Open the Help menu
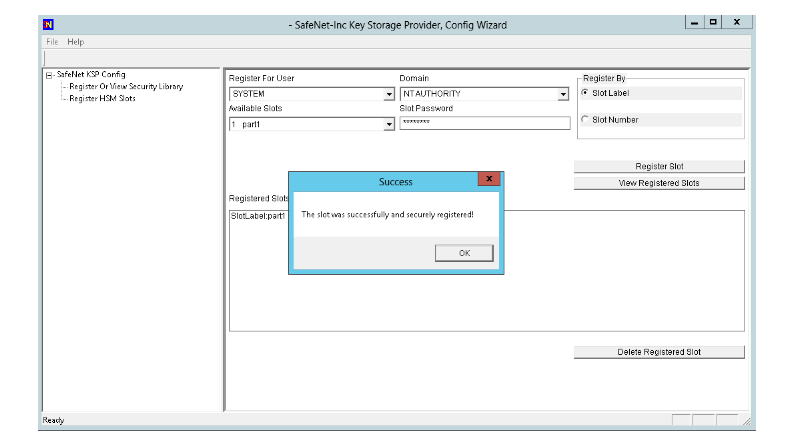The image size is (794, 445). point(75,42)
